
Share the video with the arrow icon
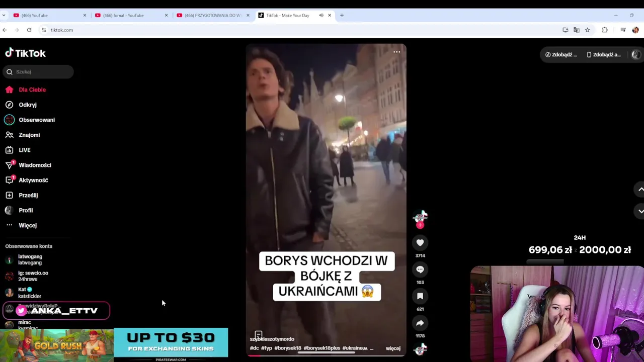420,323
